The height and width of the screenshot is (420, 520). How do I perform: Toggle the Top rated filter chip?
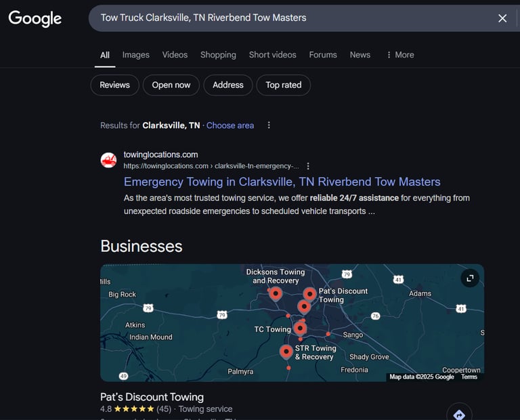coord(283,85)
